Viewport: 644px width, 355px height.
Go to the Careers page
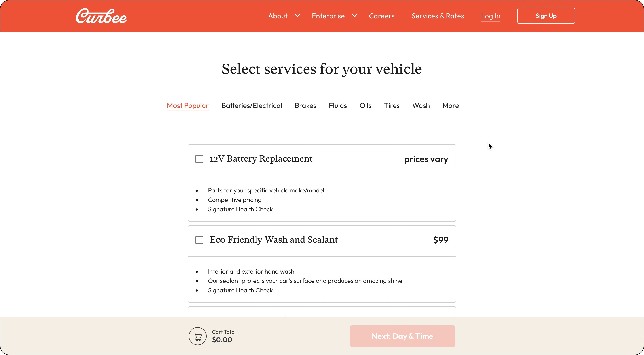click(381, 16)
